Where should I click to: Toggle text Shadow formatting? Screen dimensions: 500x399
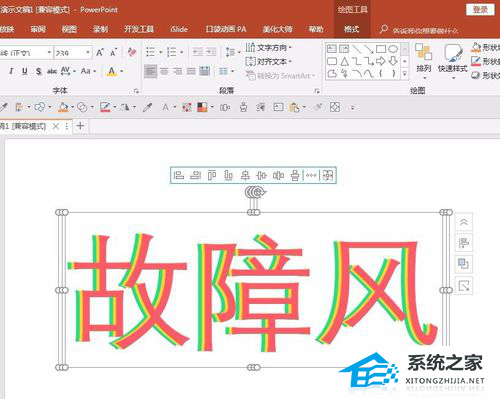(x=39, y=71)
